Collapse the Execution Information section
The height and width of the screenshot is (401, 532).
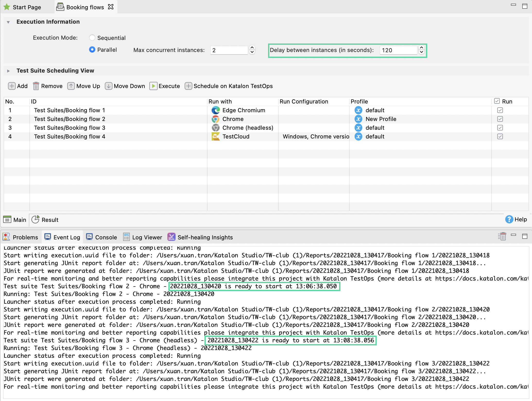coord(8,22)
